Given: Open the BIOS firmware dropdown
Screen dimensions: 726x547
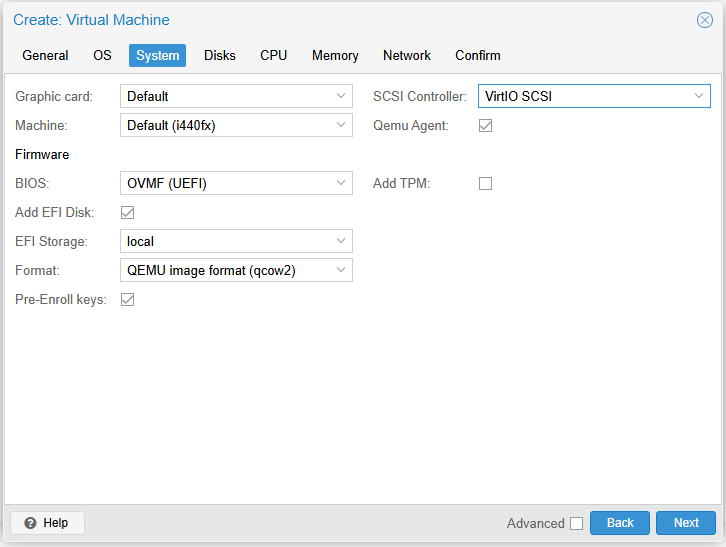Looking at the screenshot, I should pyautogui.click(x=236, y=183).
